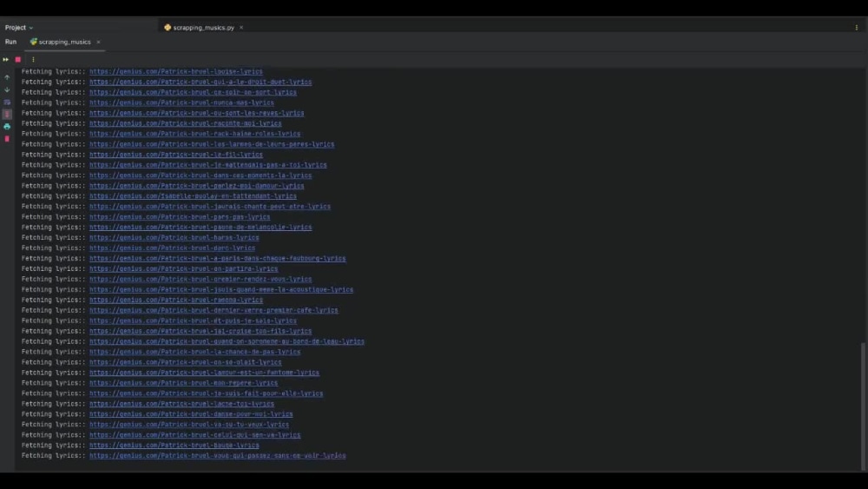Open the les-larmes-de-leurs-peres-lyrics link
This screenshot has height=489, width=868.
(212, 144)
